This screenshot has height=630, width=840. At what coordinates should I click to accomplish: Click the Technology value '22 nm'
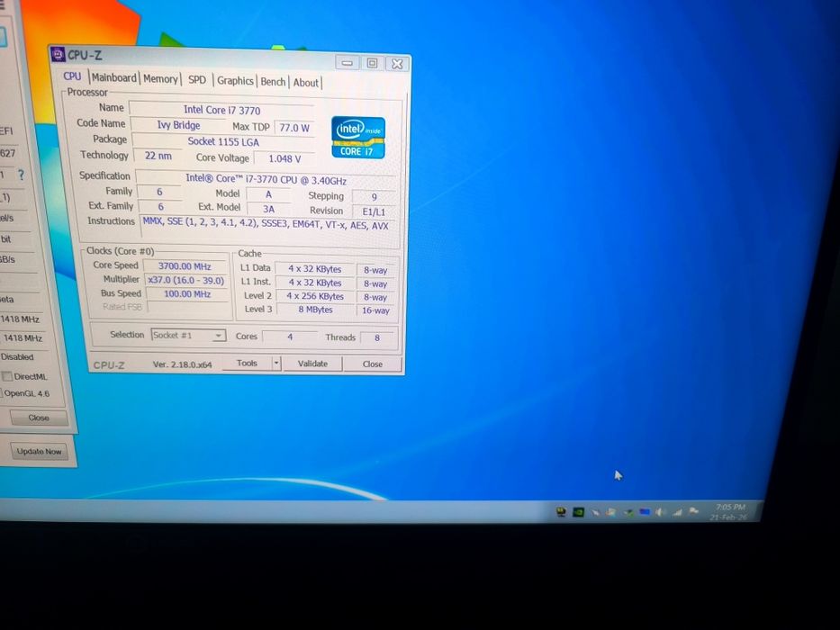pos(158,156)
